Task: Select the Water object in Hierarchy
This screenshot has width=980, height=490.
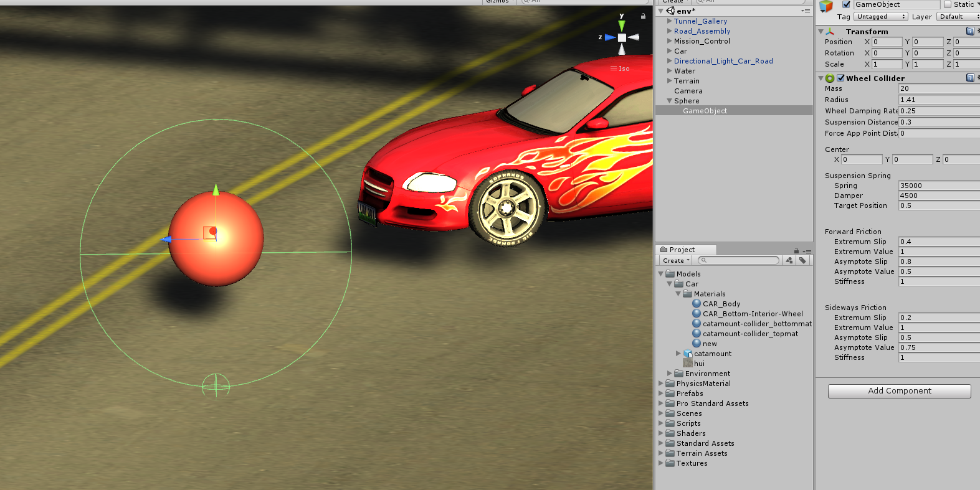Action: click(684, 71)
